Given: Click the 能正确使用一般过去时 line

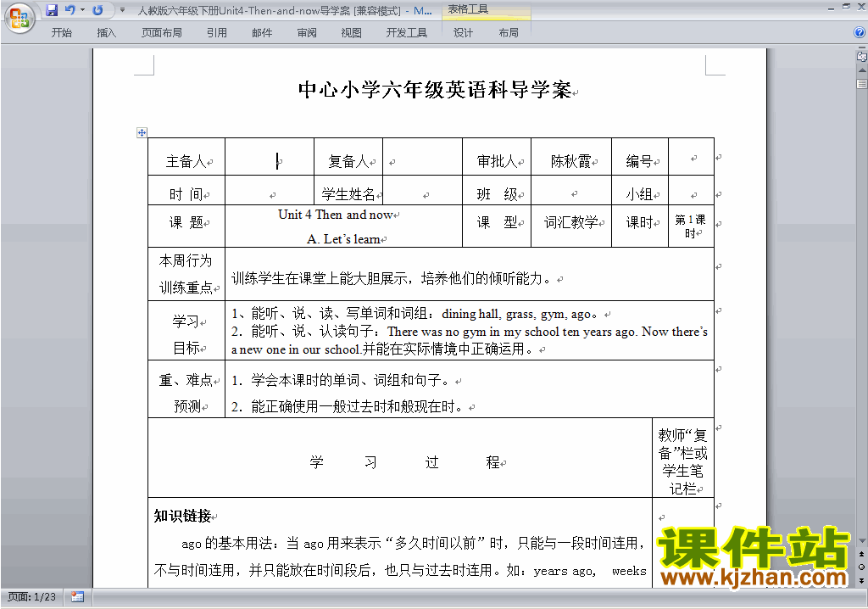Looking at the screenshot, I should (x=347, y=407).
